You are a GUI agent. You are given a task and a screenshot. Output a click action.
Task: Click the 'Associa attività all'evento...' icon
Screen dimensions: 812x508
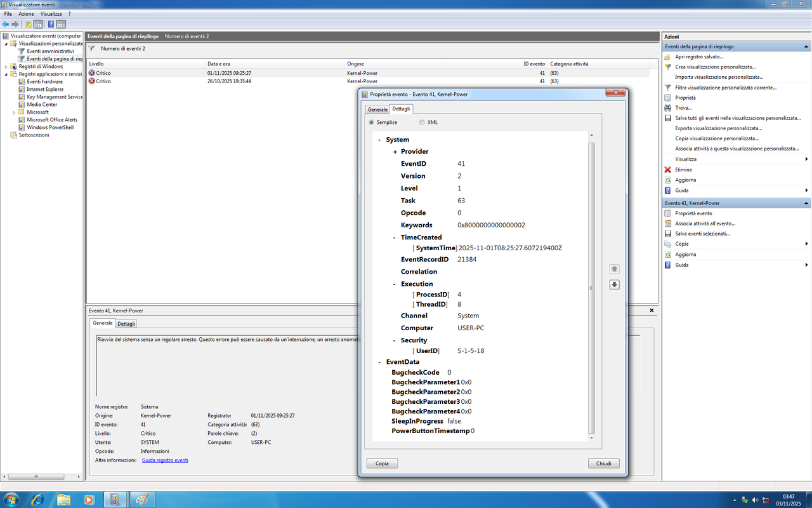coord(667,224)
